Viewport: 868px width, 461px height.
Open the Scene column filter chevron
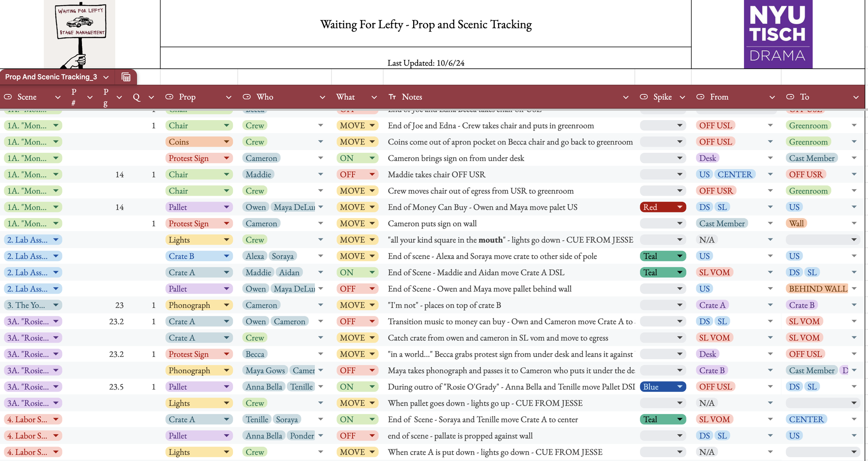tap(58, 98)
